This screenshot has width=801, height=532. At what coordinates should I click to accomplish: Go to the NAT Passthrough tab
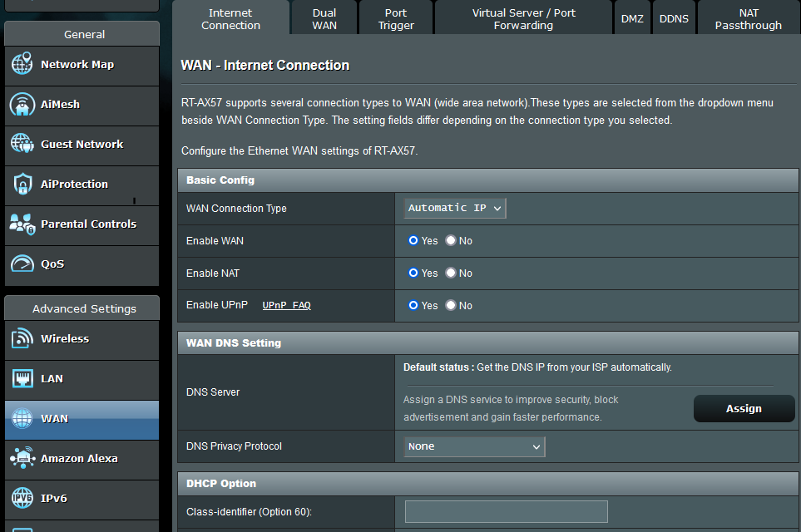tap(748, 17)
